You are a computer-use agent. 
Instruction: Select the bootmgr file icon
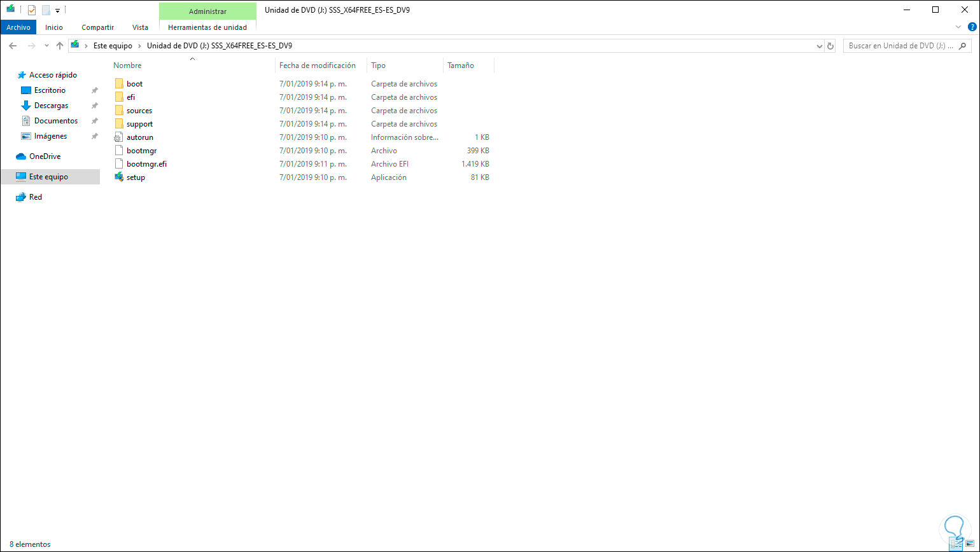(x=119, y=151)
